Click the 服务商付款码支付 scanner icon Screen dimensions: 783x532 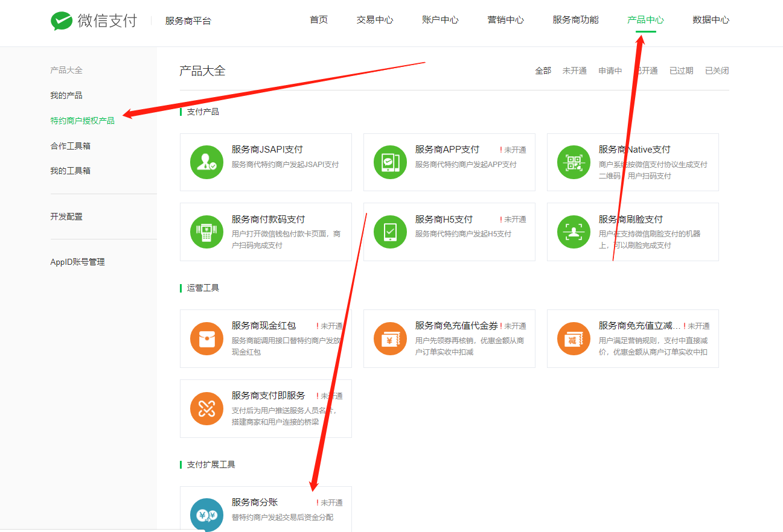coord(206,232)
